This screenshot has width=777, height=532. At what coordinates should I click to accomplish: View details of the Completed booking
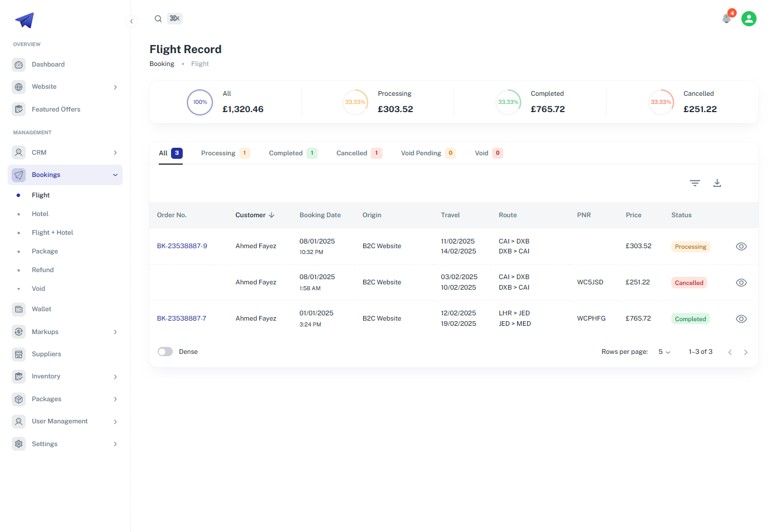click(741, 319)
